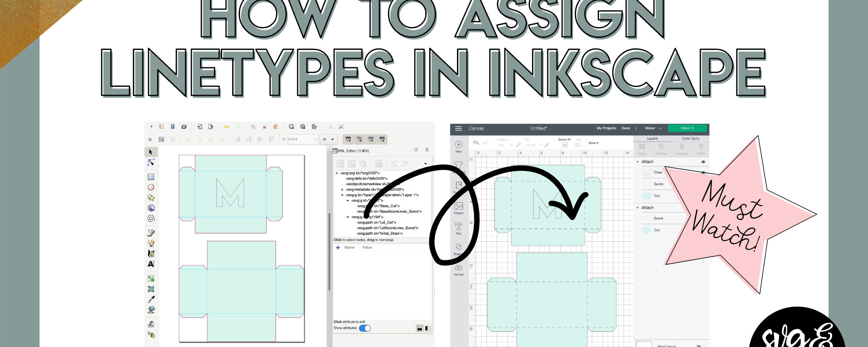Undo in the Cricut Canvas toolbar
The image size is (868, 347).
point(476,143)
